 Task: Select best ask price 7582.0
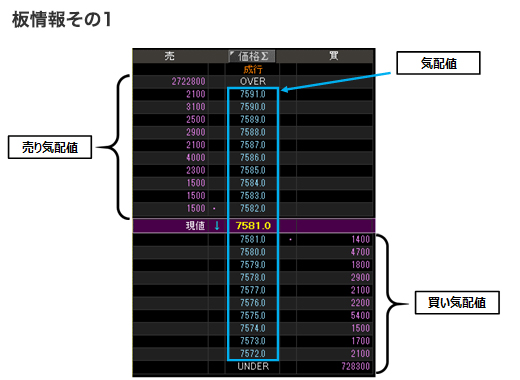253,208
